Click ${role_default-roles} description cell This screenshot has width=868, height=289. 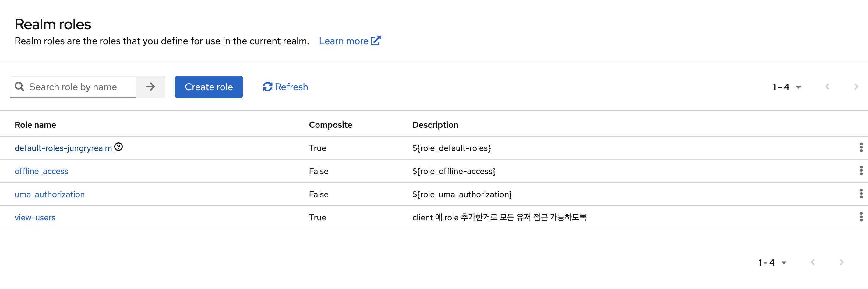[452, 148]
